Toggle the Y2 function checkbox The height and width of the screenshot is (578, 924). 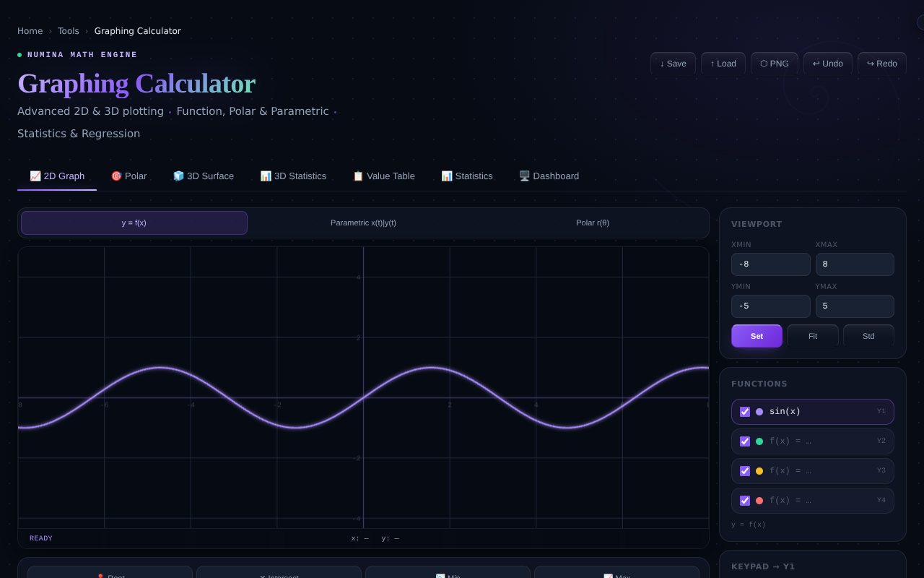click(x=745, y=441)
